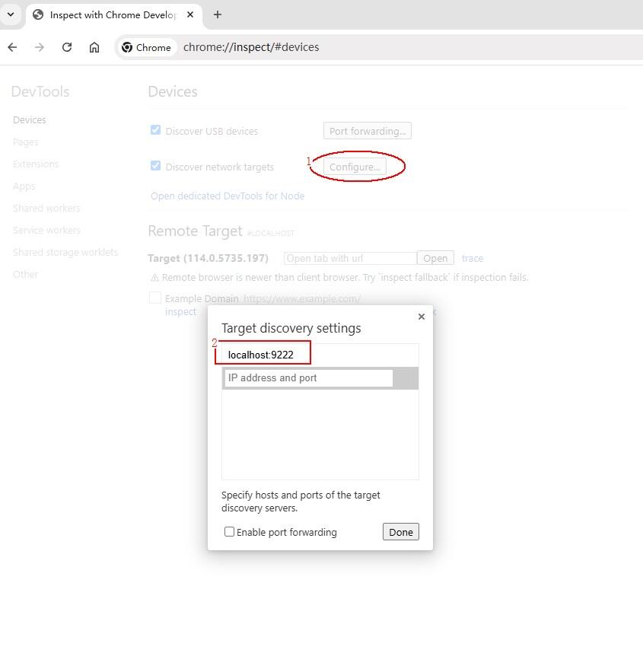
Task: Toggle Discover network targets checkbox
Action: click(156, 166)
